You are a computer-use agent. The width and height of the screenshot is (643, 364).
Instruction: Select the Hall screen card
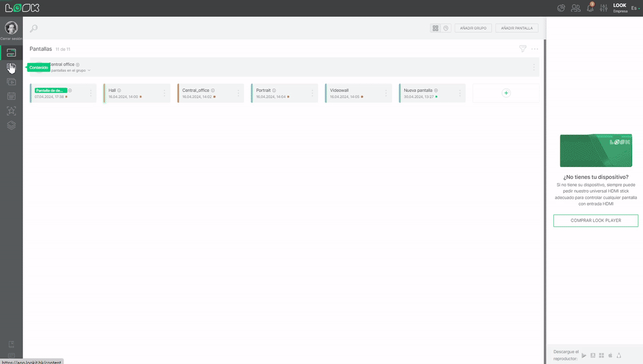click(x=137, y=93)
